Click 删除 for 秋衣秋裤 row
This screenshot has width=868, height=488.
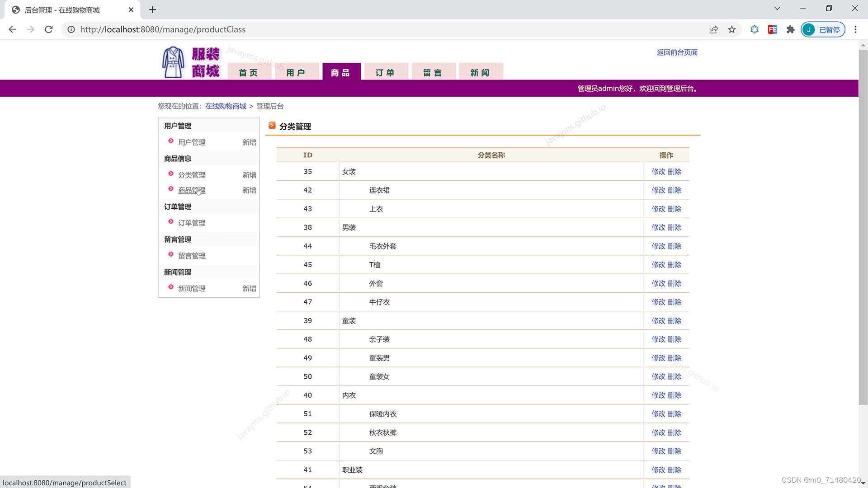pyautogui.click(x=675, y=432)
